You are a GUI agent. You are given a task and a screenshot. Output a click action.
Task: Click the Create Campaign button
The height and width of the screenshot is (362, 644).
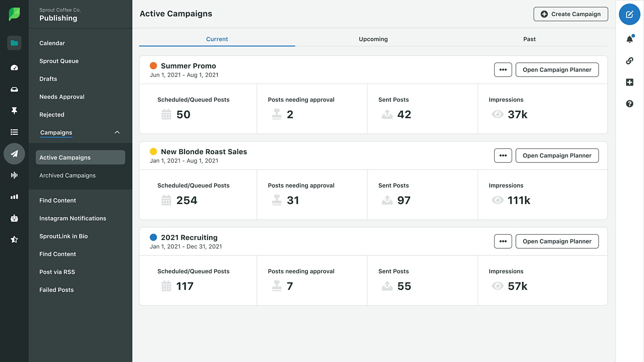[x=571, y=14]
